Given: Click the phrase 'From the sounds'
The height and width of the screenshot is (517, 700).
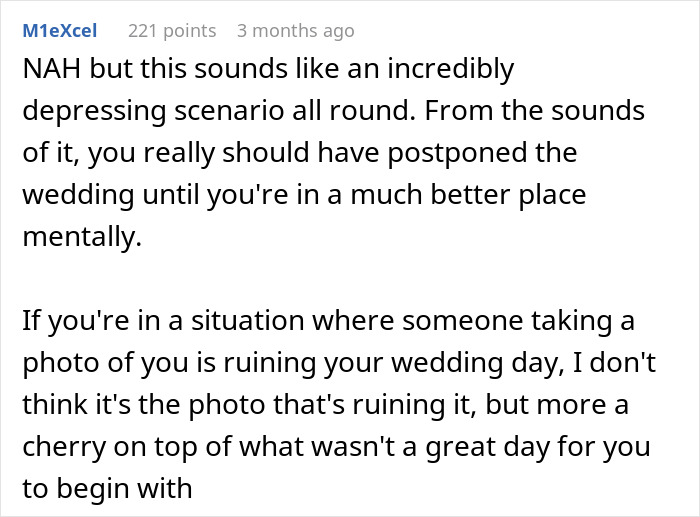Looking at the screenshot, I should [x=534, y=111].
